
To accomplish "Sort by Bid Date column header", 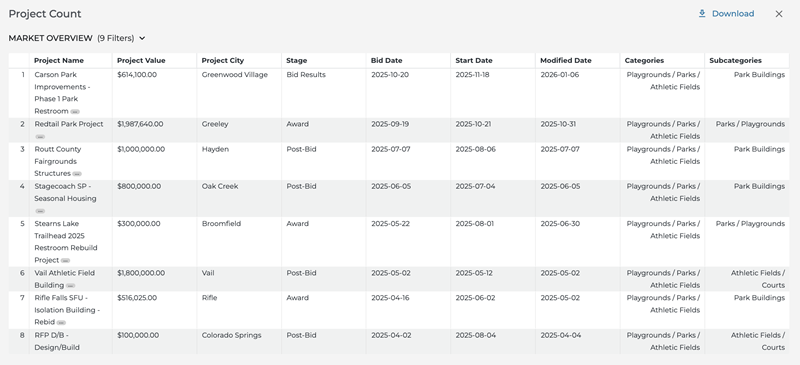I will pyautogui.click(x=387, y=60).
